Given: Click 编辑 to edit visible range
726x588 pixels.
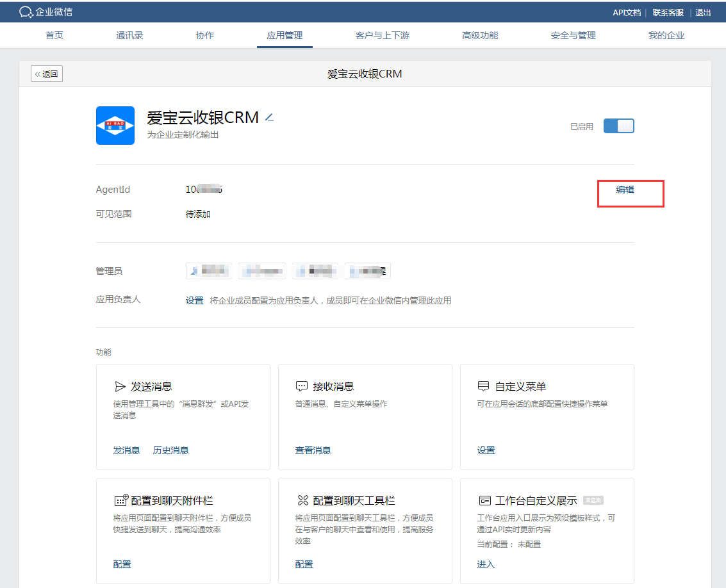Looking at the screenshot, I should coord(625,190).
